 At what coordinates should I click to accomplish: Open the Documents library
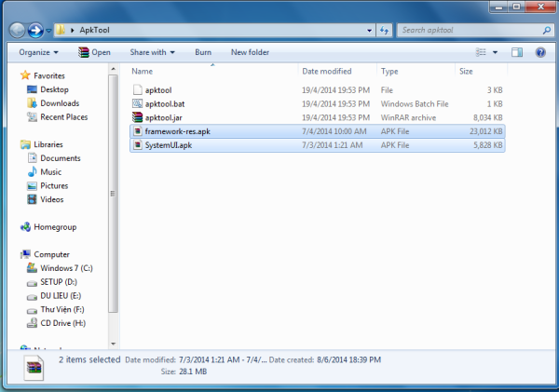60,158
